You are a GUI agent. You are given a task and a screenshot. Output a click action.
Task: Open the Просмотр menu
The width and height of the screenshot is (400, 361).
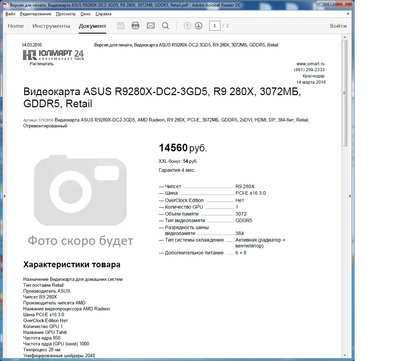tap(66, 14)
